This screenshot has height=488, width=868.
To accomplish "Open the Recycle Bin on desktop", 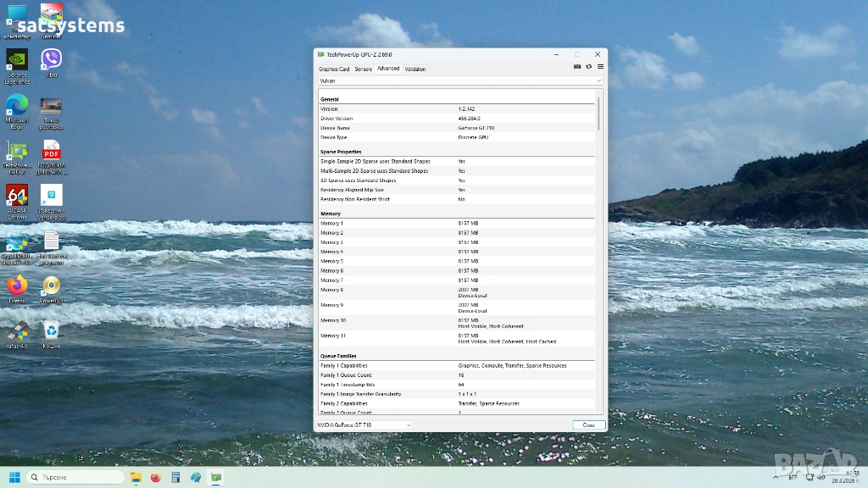I will pyautogui.click(x=51, y=330).
